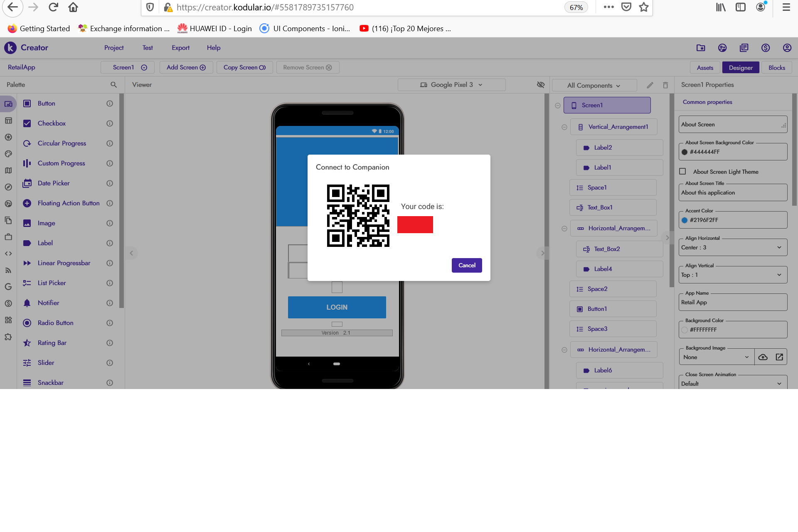Click the Add Screen button
The width and height of the screenshot is (798, 532).
tap(186, 67)
